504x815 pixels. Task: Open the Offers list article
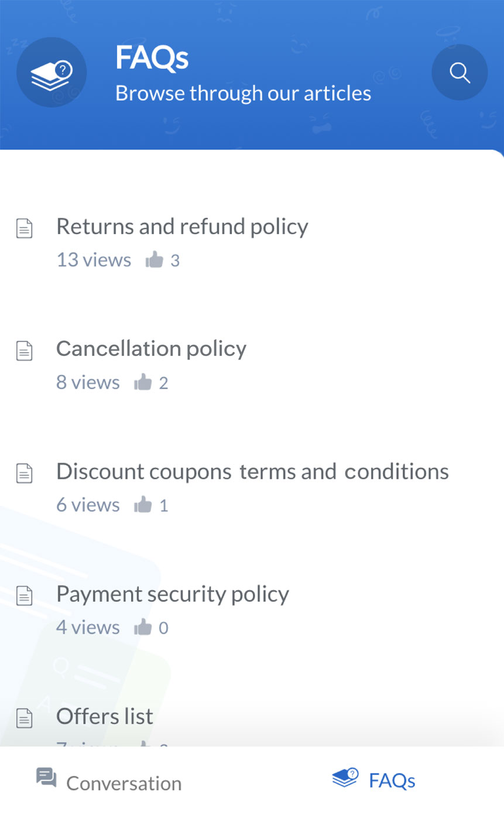click(x=105, y=716)
